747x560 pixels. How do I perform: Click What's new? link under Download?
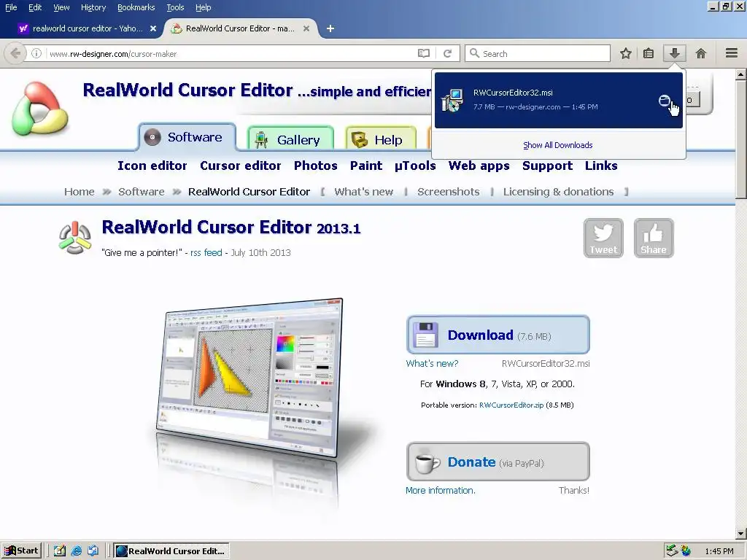pyautogui.click(x=432, y=364)
